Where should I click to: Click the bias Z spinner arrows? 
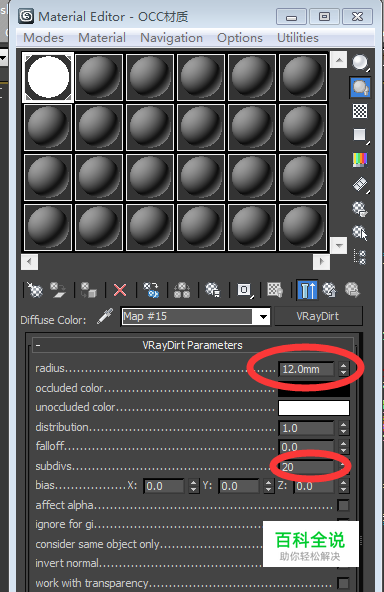(343, 486)
